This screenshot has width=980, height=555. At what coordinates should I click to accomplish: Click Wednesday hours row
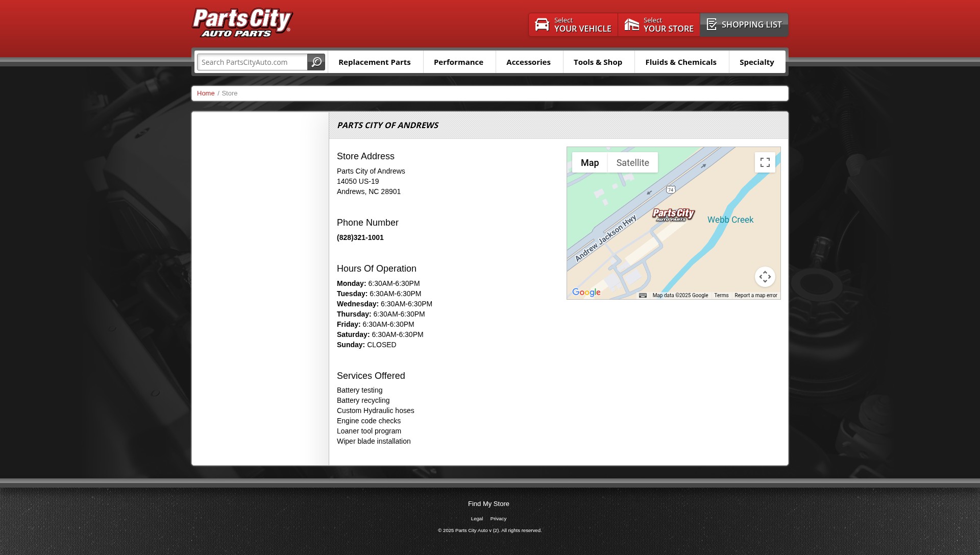click(384, 304)
